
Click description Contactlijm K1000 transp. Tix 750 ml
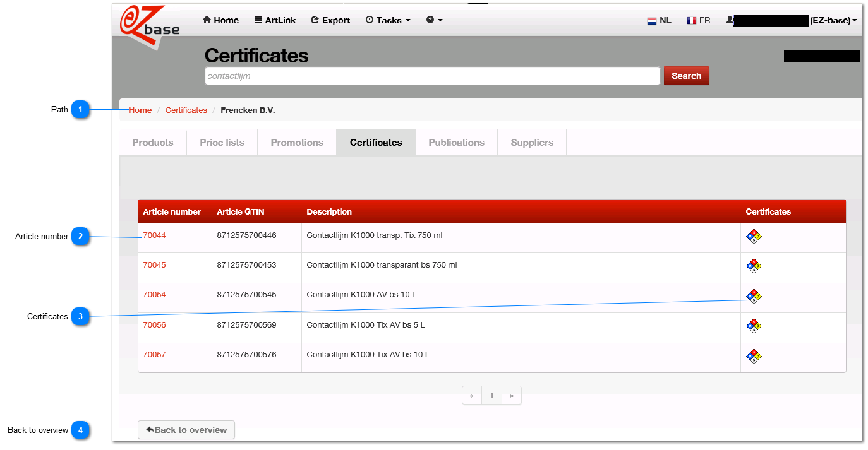(x=375, y=235)
